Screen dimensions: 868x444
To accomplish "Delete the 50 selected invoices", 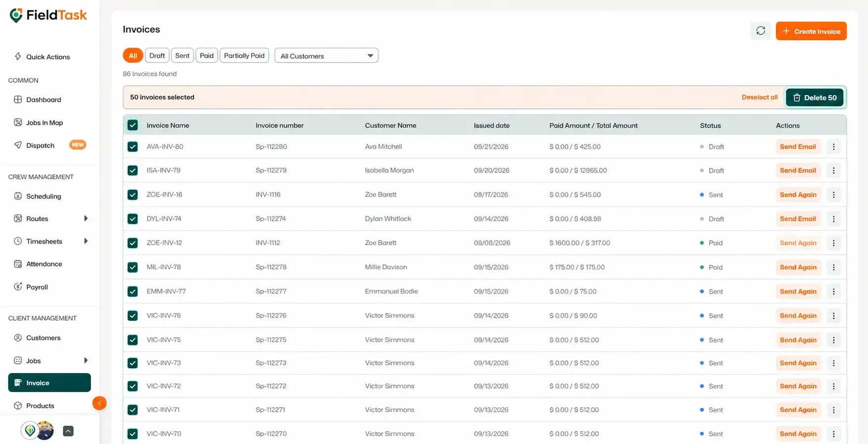I will click(x=815, y=98).
